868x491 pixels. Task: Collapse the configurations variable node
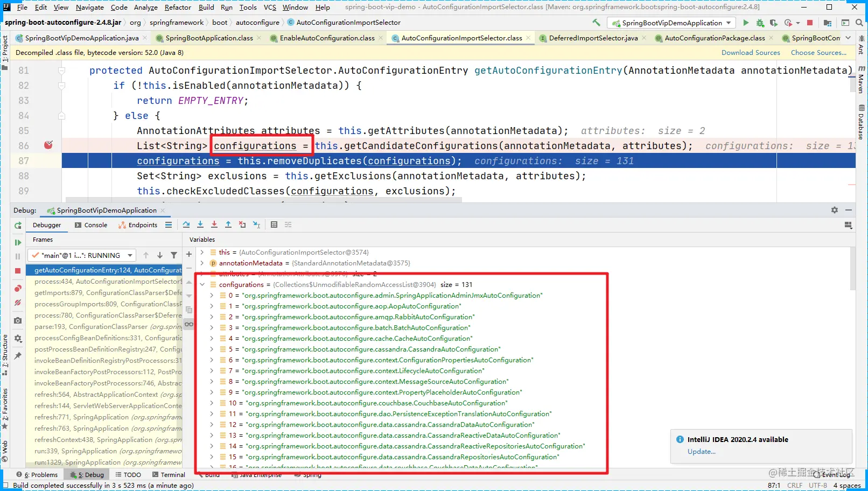coord(202,284)
